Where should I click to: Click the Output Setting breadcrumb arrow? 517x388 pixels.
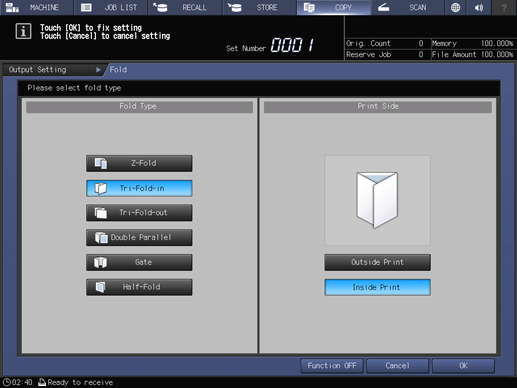[98, 70]
